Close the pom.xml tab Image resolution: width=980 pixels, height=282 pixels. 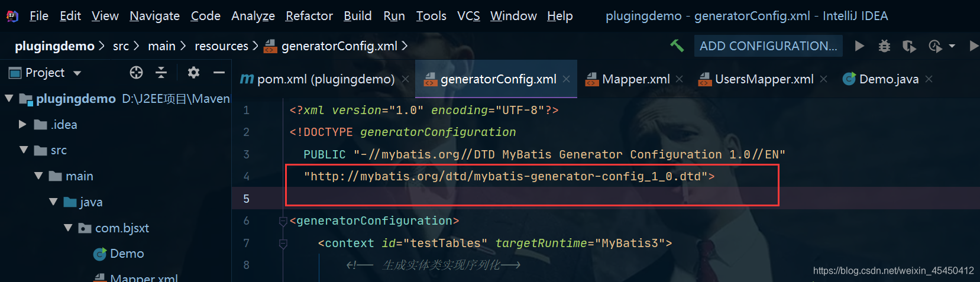(406, 79)
